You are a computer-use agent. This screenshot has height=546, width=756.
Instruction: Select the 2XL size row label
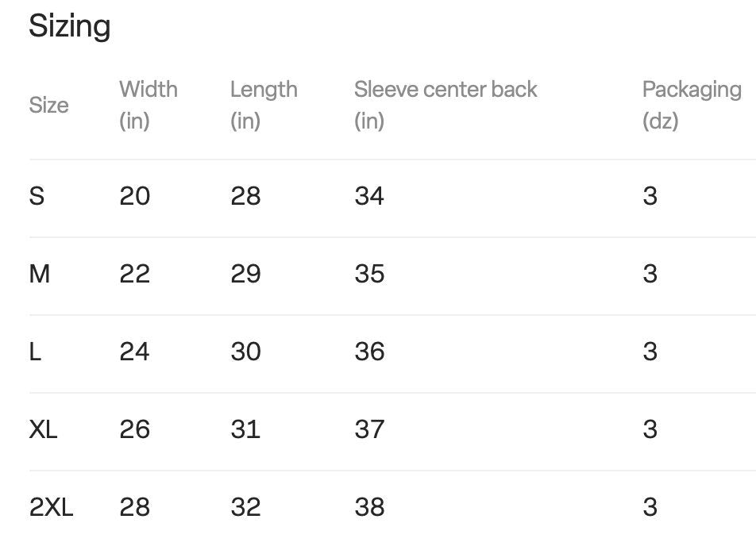pyautogui.click(x=51, y=507)
